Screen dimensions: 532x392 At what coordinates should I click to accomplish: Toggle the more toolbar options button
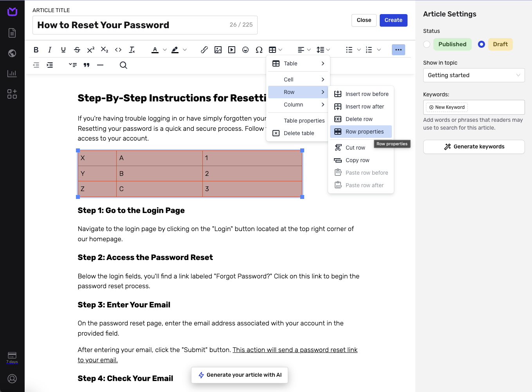coord(399,50)
